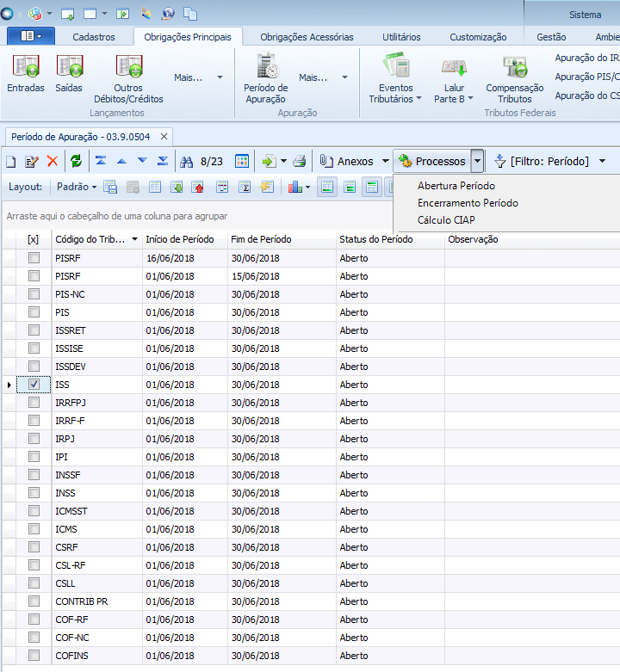
Task: Click the grid with red up arrow icon
Action: pos(198,187)
